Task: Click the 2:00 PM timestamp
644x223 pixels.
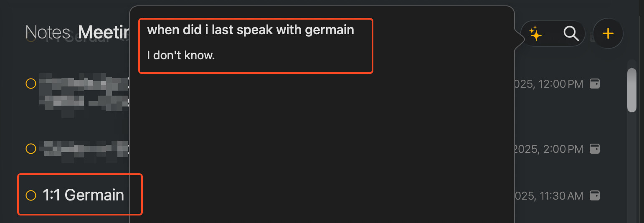Action: [x=550, y=149]
